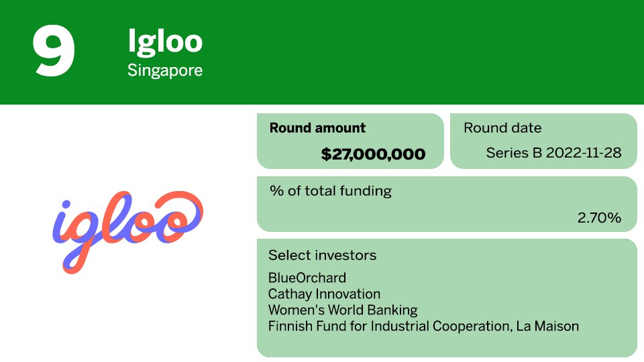Open the Cathay Innovation investor entry

tap(324, 294)
